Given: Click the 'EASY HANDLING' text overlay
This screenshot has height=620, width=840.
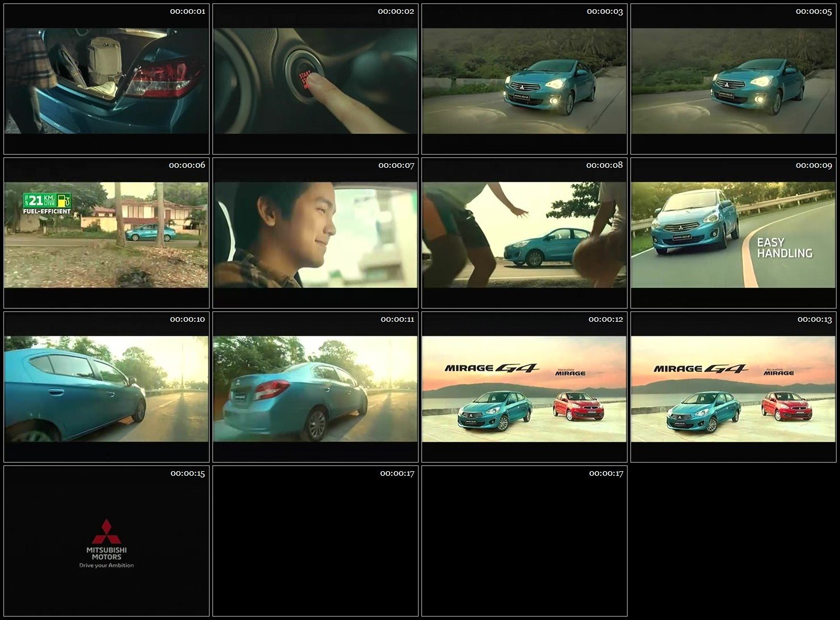Looking at the screenshot, I should pos(784,248).
